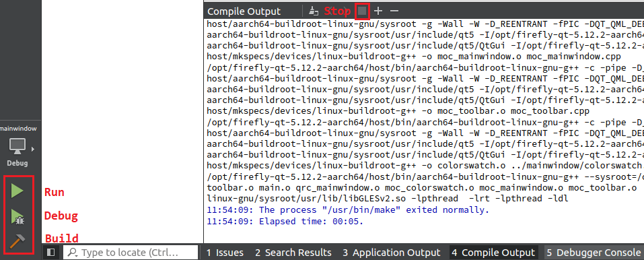The width and height of the screenshot is (644, 260).
Task: Click the Debug build configuration label
Action: tap(17, 163)
